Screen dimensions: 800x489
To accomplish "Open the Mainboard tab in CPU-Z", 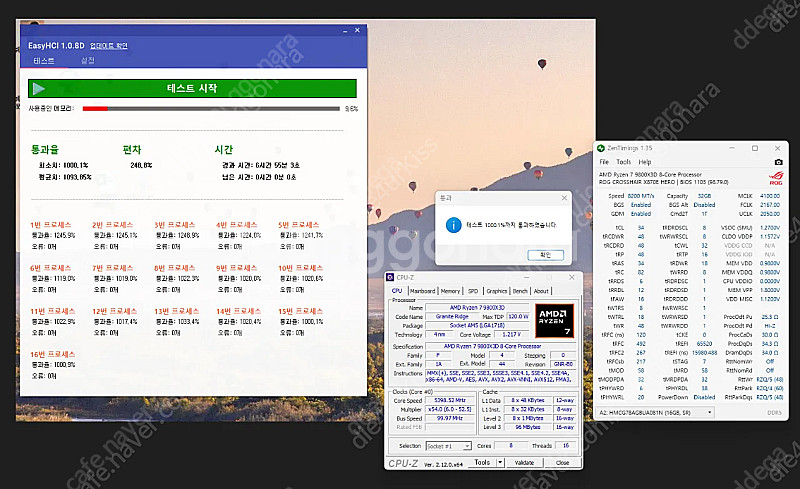I will point(422,291).
